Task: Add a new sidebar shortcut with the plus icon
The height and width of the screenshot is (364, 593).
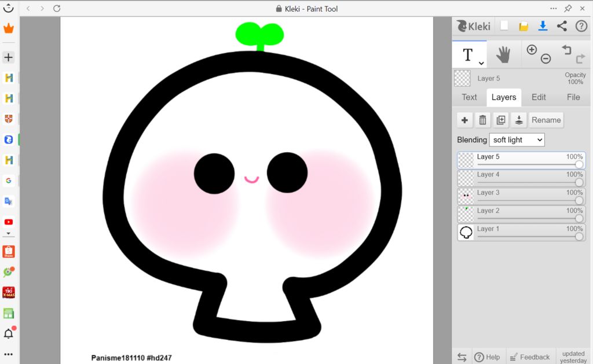Action: pyautogui.click(x=8, y=57)
